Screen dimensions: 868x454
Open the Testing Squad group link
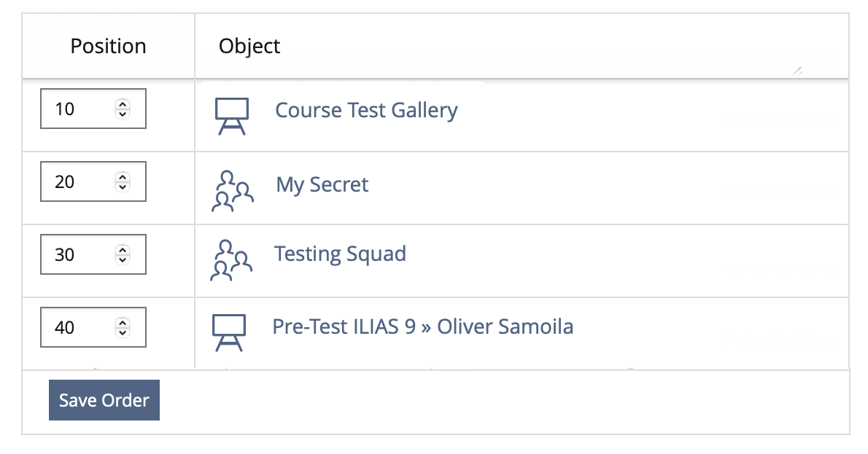[x=340, y=254]
